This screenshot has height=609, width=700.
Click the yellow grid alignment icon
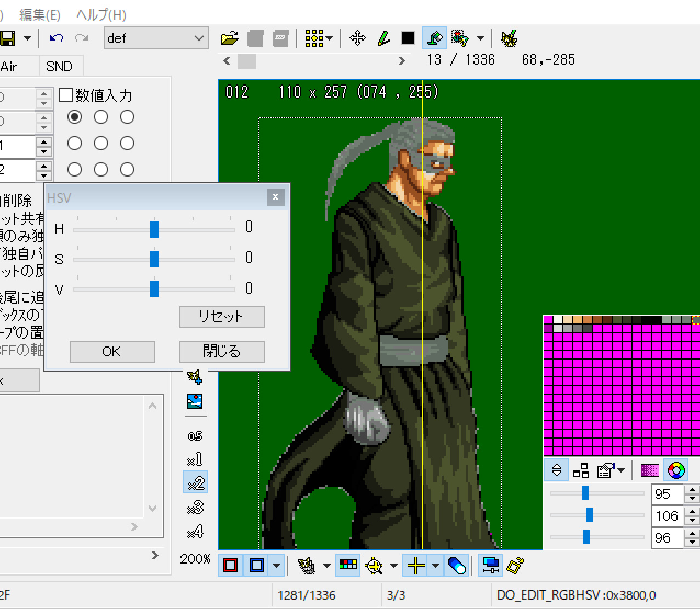pyautogui.click(x=314, y=38)
